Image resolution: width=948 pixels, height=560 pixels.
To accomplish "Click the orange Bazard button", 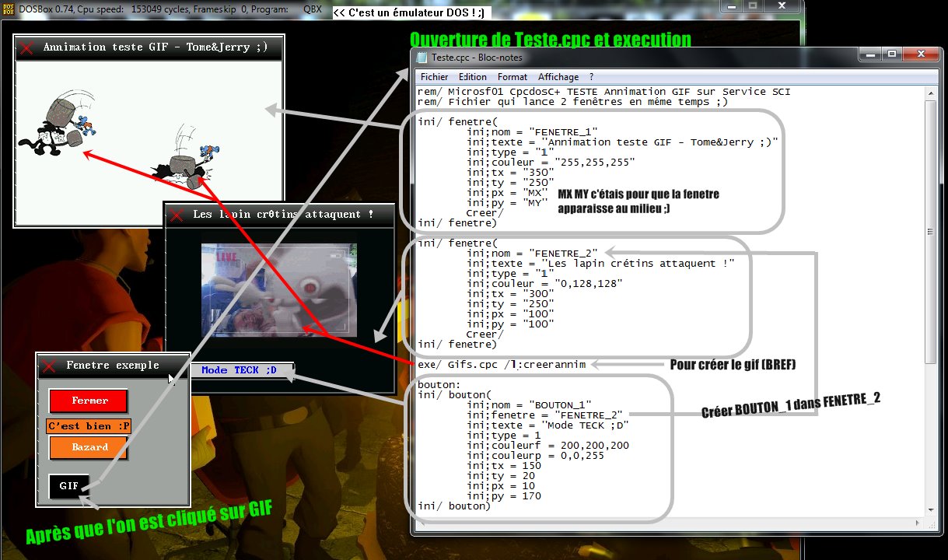I will [88, 447].
